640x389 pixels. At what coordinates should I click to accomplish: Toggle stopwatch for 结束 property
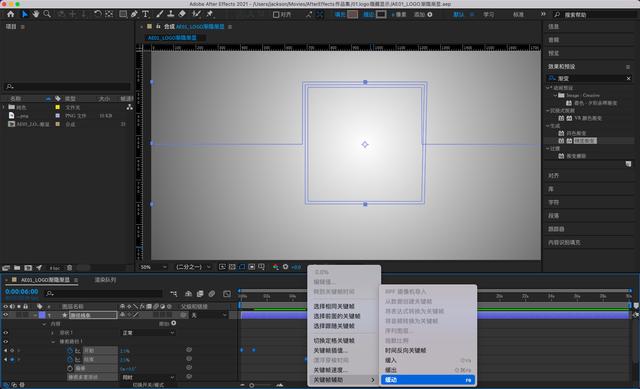[x=70, y=360]
